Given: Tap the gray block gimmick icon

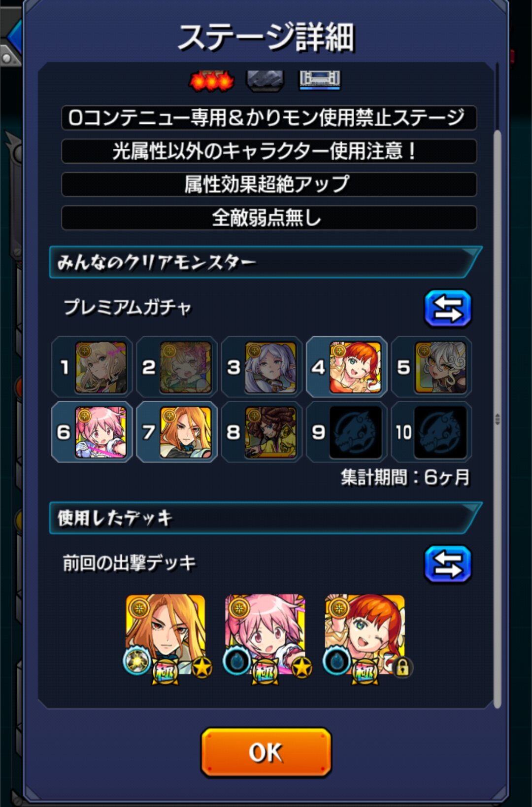Looking at the screenshot, I should [x=265, y=81].
